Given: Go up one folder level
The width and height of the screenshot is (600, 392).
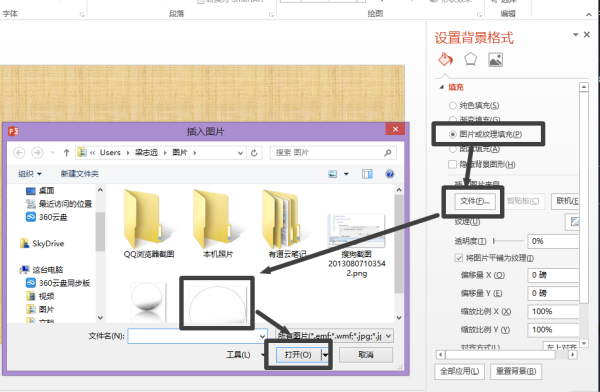Looking at the screenshot, I should (x=66, y=153).
